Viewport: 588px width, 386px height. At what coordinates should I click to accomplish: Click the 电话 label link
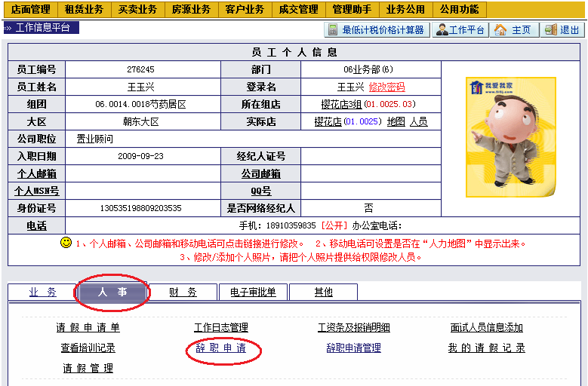pos(37,225)
